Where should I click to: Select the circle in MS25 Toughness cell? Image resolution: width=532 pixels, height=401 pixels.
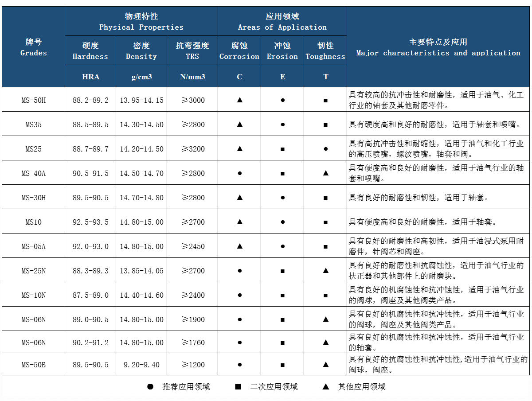click(325, 149)
